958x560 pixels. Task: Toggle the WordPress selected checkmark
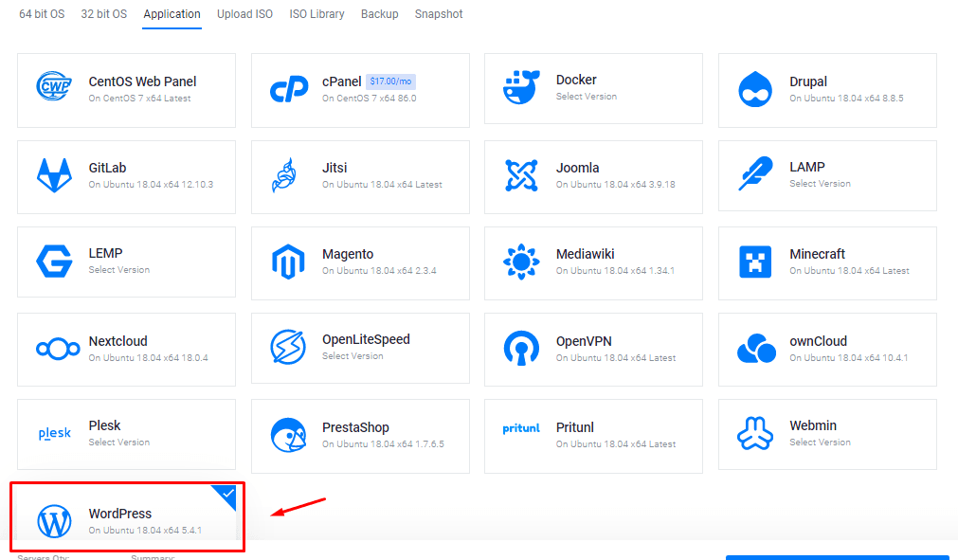226,494
